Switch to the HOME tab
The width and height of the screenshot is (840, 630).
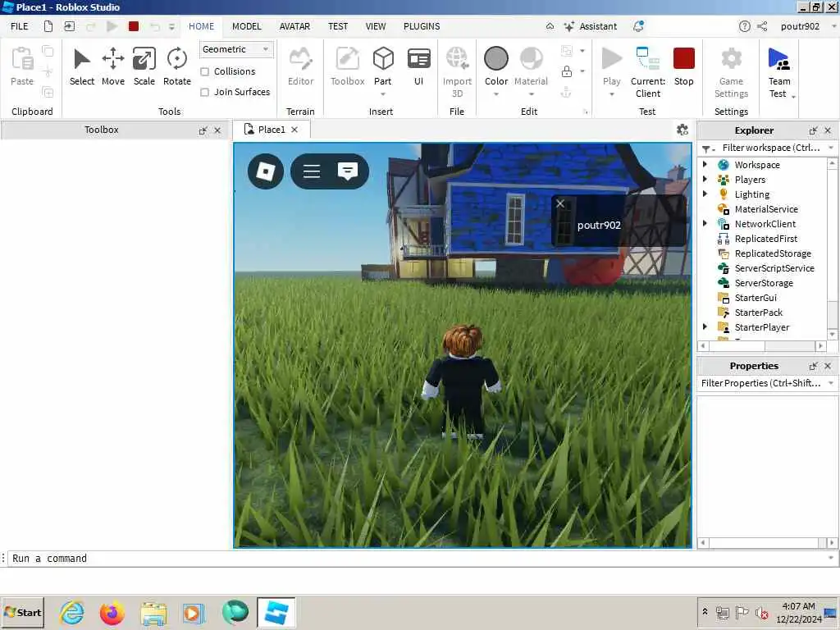click(201, 26)
